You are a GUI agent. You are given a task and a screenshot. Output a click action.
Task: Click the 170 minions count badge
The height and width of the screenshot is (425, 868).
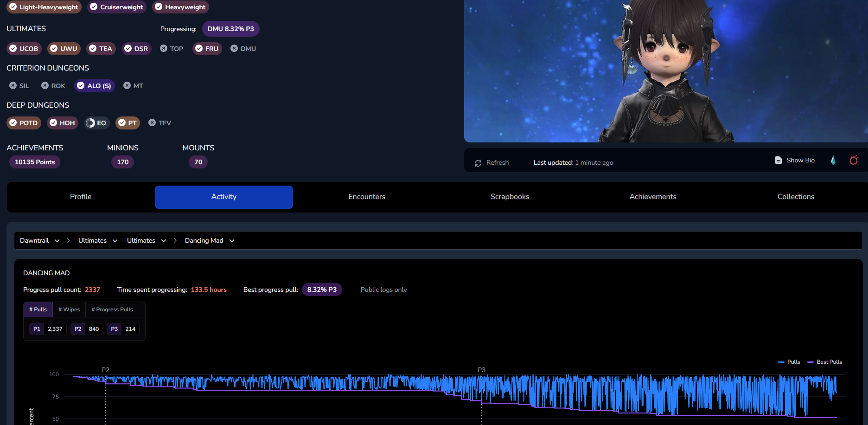123,162
